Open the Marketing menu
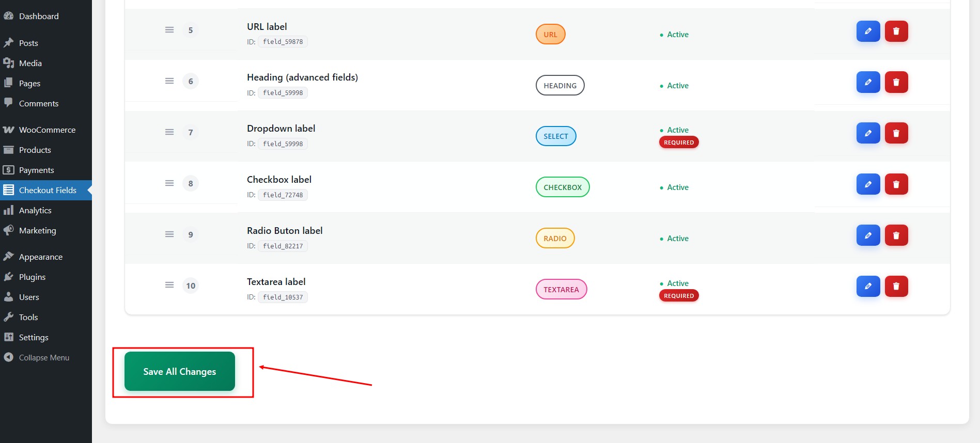 pyautogui.click(x=46, y=230)
